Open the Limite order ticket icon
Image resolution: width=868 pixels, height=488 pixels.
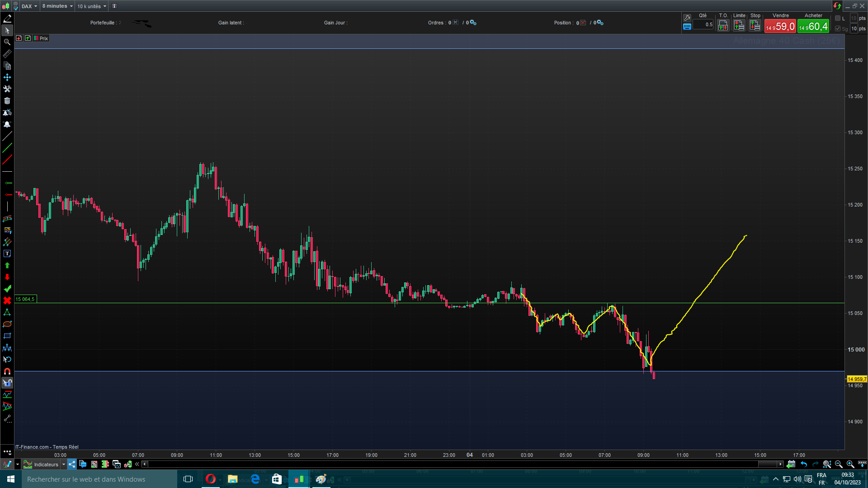(x=739, y=26)
